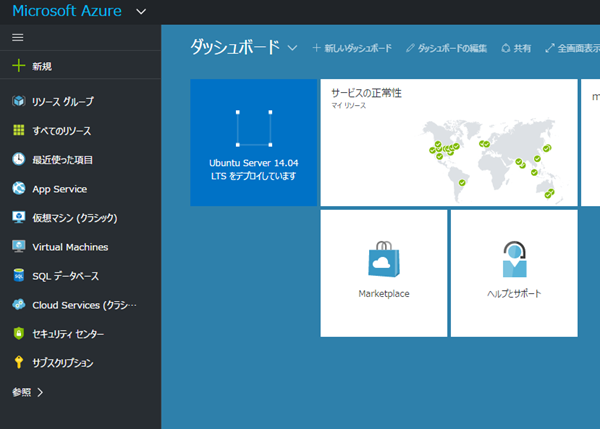600x429 pixels.
Task: Click 仮想マシン (クラシック) sidebar text
Action: click(x=75, y=218)
